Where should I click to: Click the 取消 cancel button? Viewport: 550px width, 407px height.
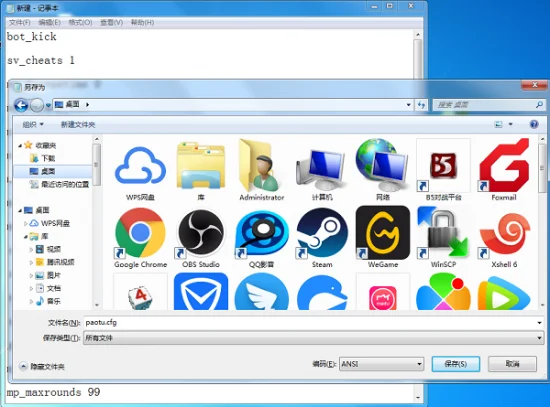[512, 364]
